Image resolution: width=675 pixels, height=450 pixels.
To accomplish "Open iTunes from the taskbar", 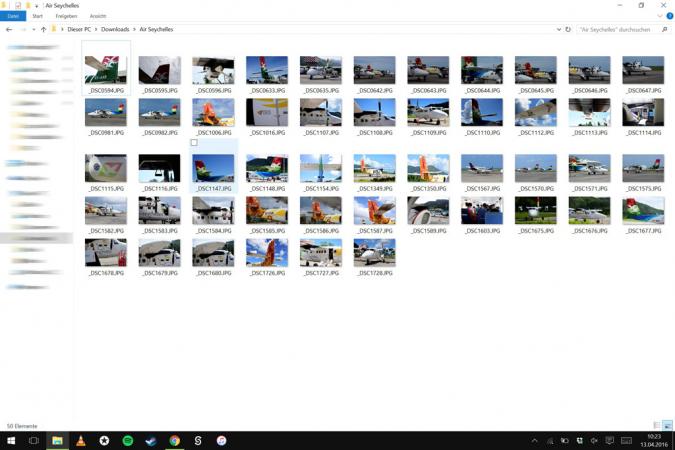I will (221, 441).
